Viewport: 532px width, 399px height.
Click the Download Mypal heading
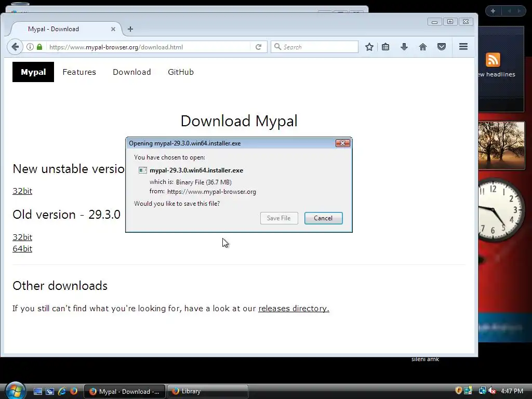coord(239,121)
